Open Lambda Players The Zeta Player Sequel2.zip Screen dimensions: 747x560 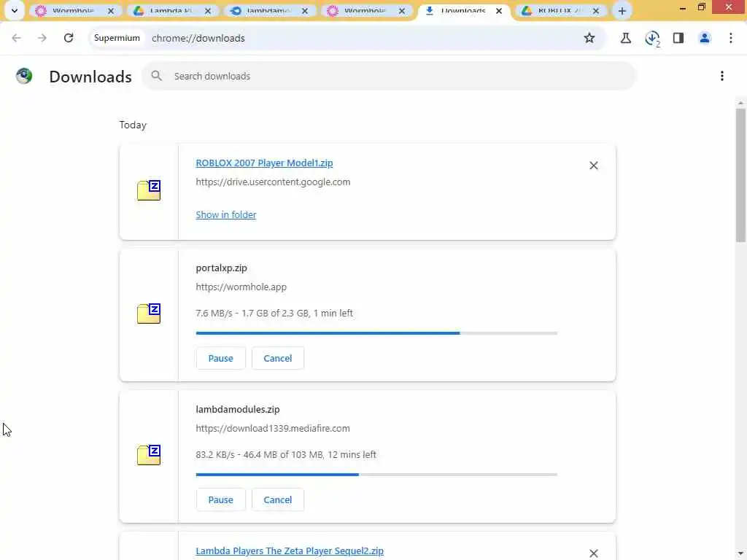(x=290, y=551)
